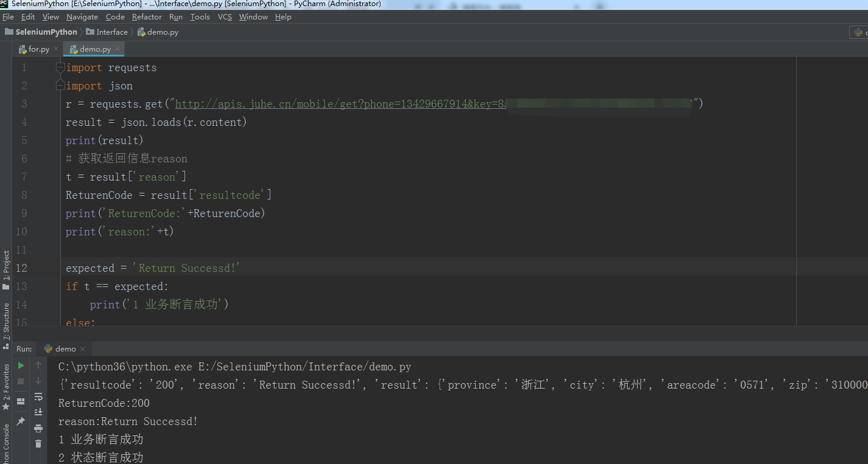Open the 2: Favorites tool window
This screenshot has height=464, width=868.
(6, 387)
